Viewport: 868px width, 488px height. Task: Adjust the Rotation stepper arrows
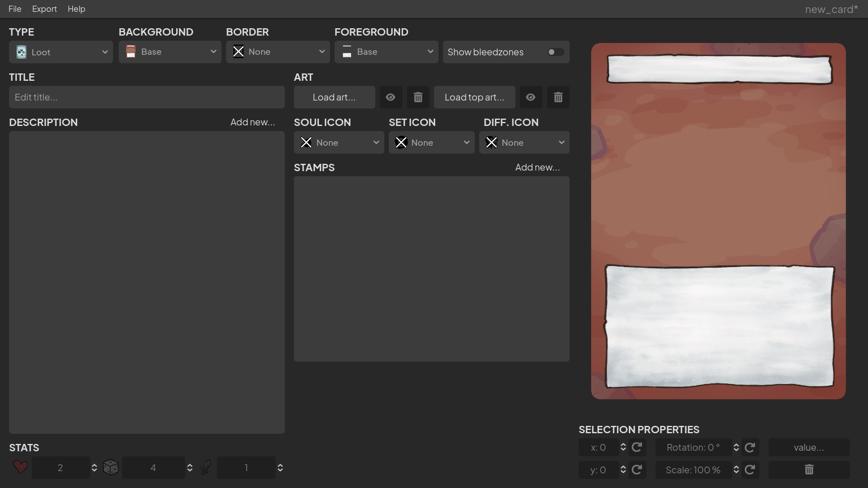pos(736,447)
